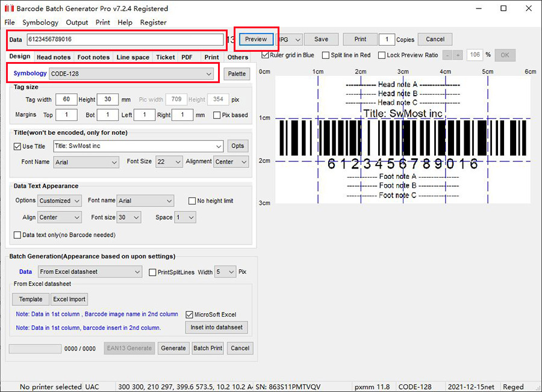The width and height of the screenshot is (542, 392).
Task: Check Lock Preview Ratio option
Action: 382,55
